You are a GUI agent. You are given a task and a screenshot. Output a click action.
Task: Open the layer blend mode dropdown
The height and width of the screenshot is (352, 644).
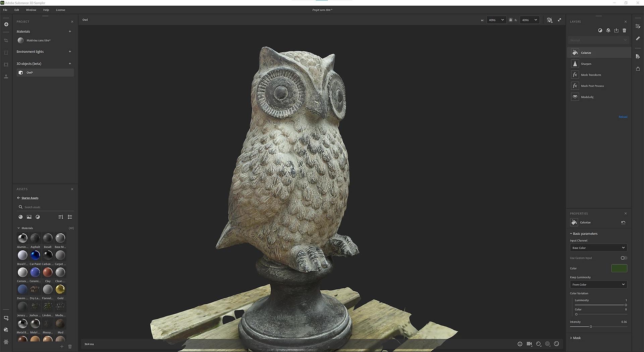point(599,40)
